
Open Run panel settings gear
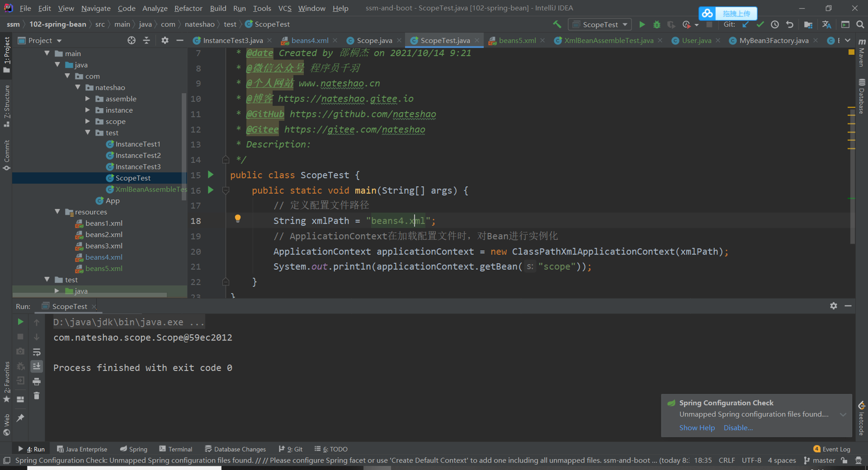point(834,306)
